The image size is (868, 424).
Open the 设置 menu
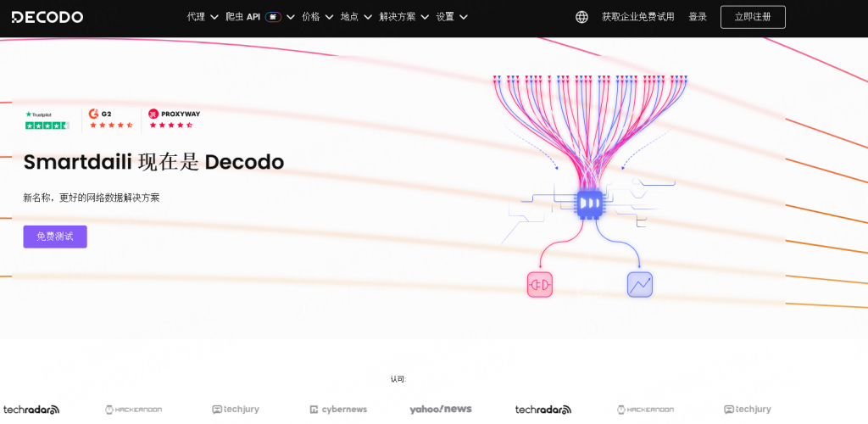[445, 17]
